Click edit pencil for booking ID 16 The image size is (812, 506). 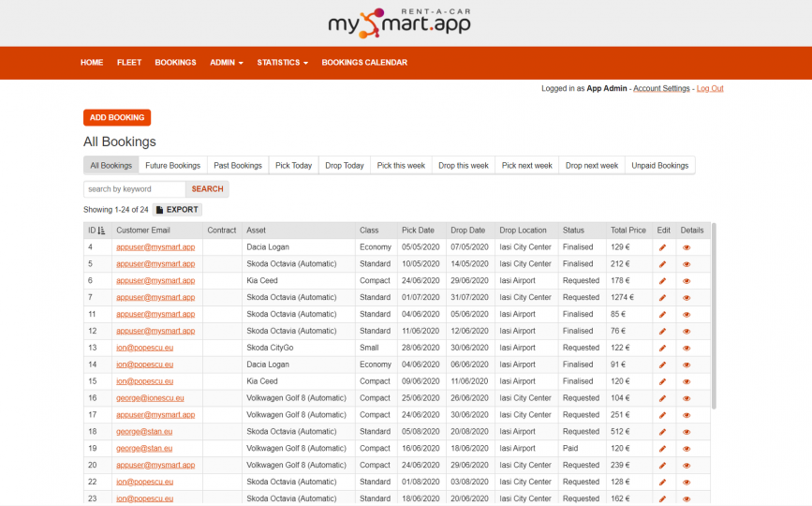point(662,398)
